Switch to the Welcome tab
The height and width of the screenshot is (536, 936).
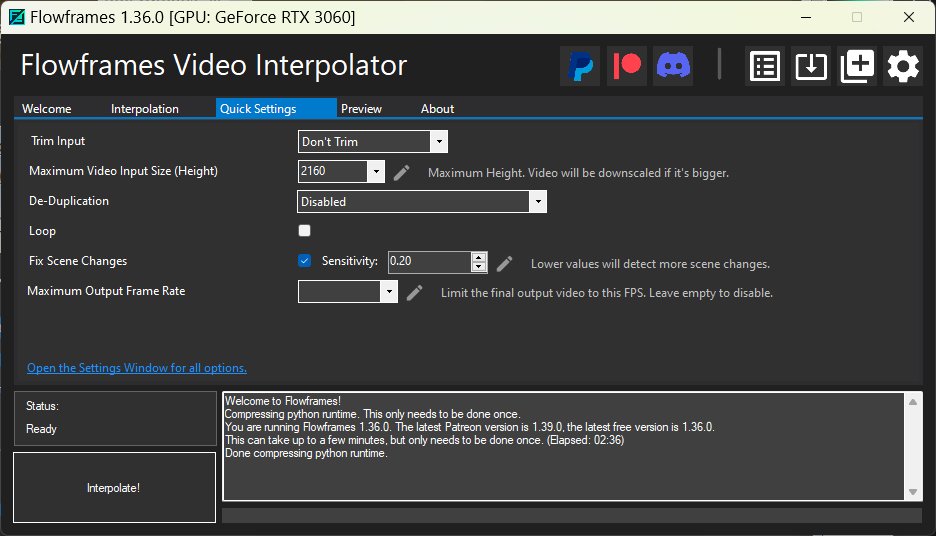[x=47, y=109]
